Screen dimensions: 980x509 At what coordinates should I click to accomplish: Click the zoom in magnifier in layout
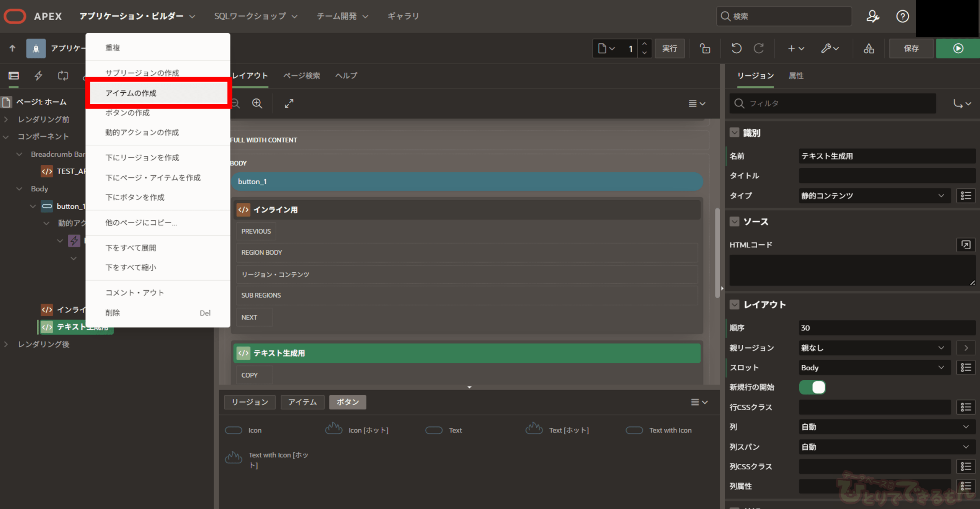click(257, 103)
